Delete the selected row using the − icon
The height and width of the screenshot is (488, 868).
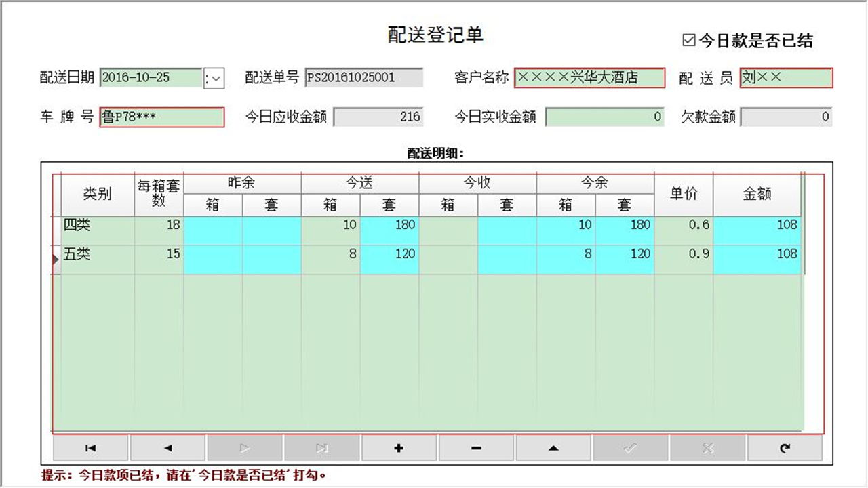tap(476, 447)
